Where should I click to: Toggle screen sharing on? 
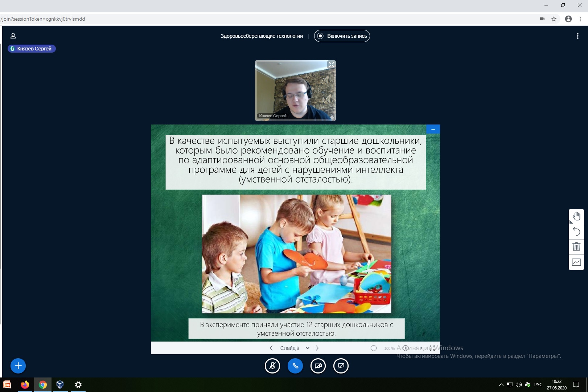point(341,366)
